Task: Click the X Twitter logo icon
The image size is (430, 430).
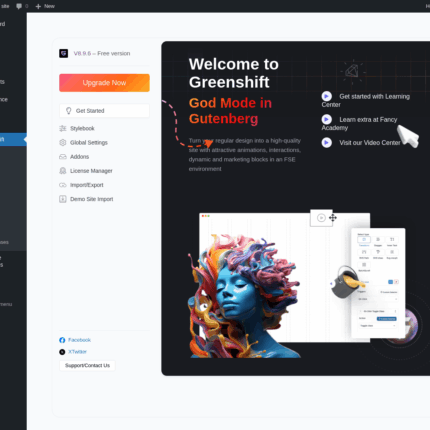Action: [x=62, y=352]
